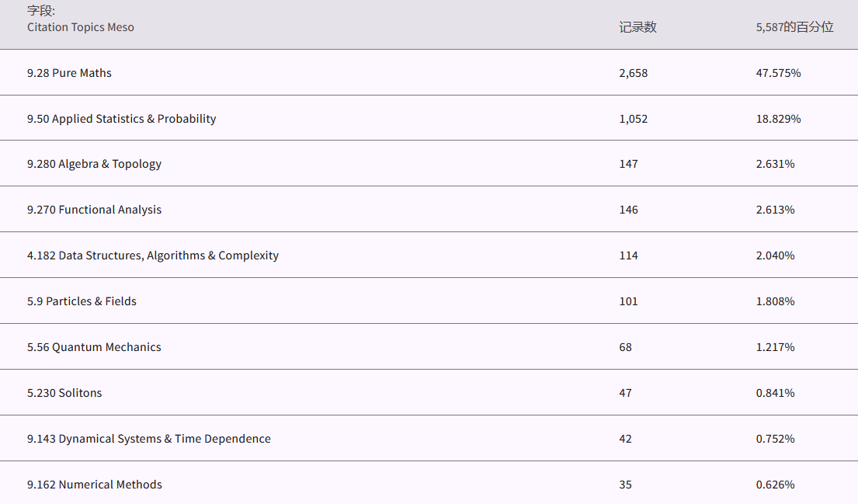Viewport: 858px width, 504px height.
Task: Click record count 114
Action: click(628, 255)
